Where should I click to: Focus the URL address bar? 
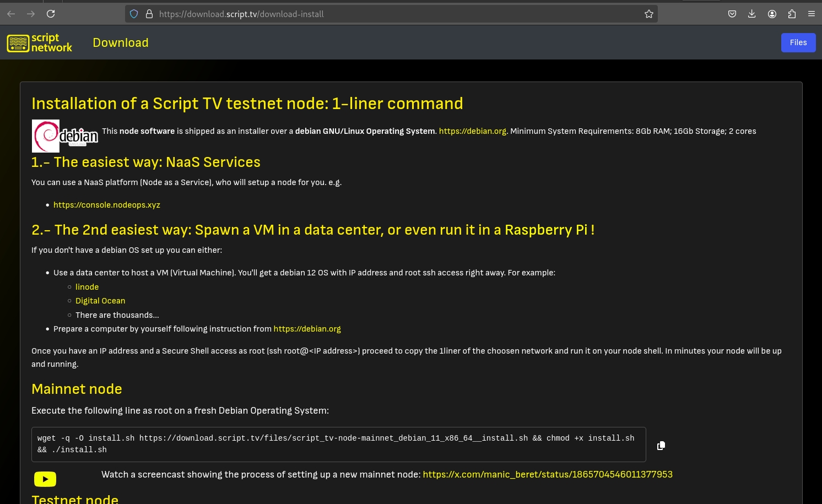coord(386,14)
